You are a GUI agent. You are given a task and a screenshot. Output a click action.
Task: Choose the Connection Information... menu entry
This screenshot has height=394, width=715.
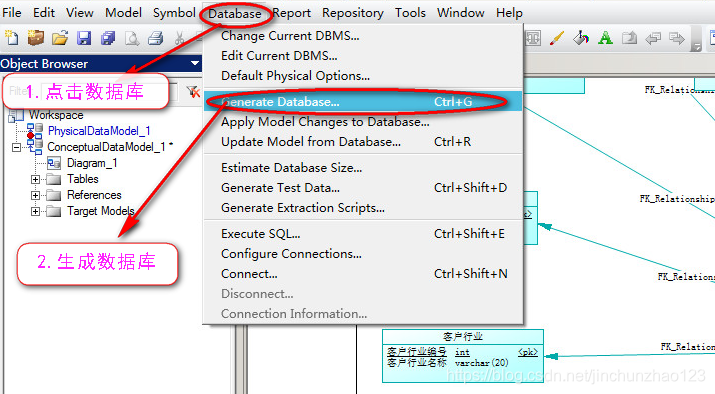point(363,314)
